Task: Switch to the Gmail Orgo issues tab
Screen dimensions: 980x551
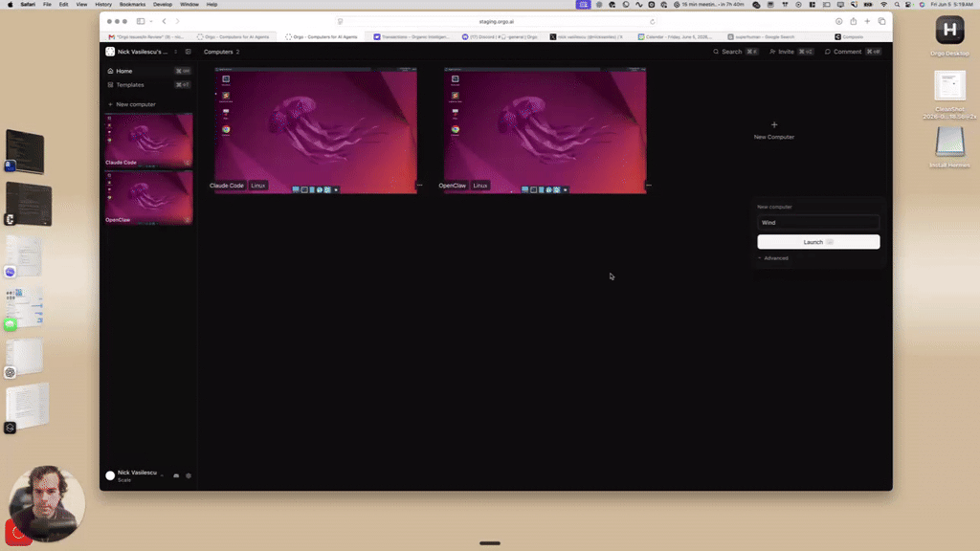Action: click(x=146, y=37)
